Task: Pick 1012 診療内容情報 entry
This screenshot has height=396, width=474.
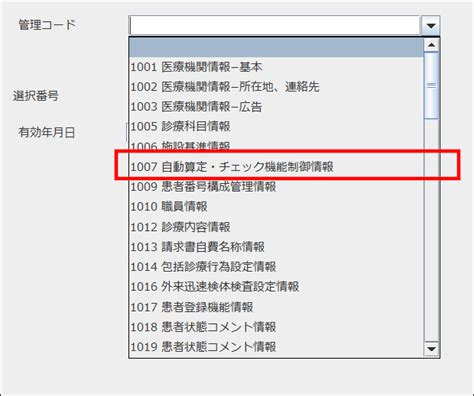Action: click(276, 227)
